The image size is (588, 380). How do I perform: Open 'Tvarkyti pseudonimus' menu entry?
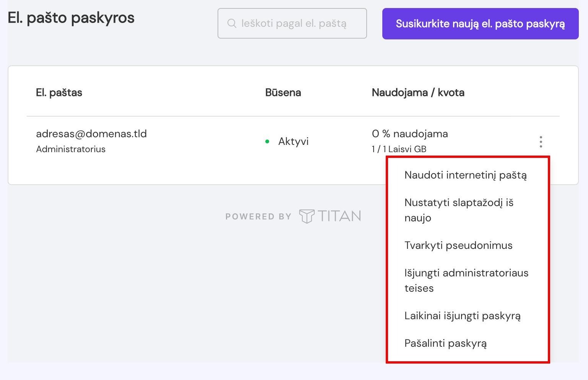(458, 245)
